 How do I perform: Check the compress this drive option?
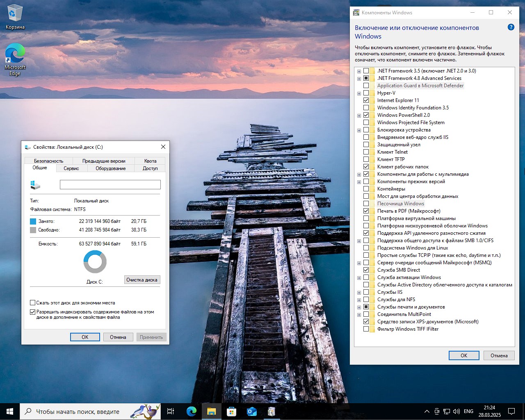tap(32, 303)
